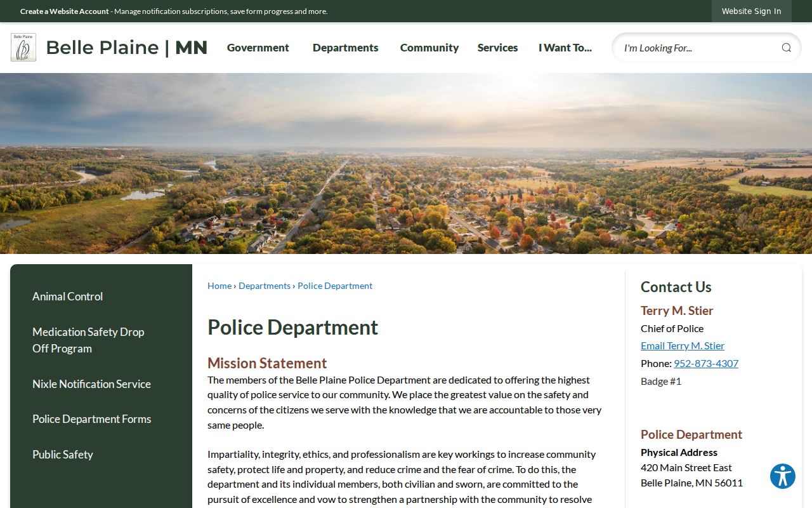The height and width of the screenshot is (508, 812).
Task: Click the Chief of Police title text
Action: click(x=672, y=328)
